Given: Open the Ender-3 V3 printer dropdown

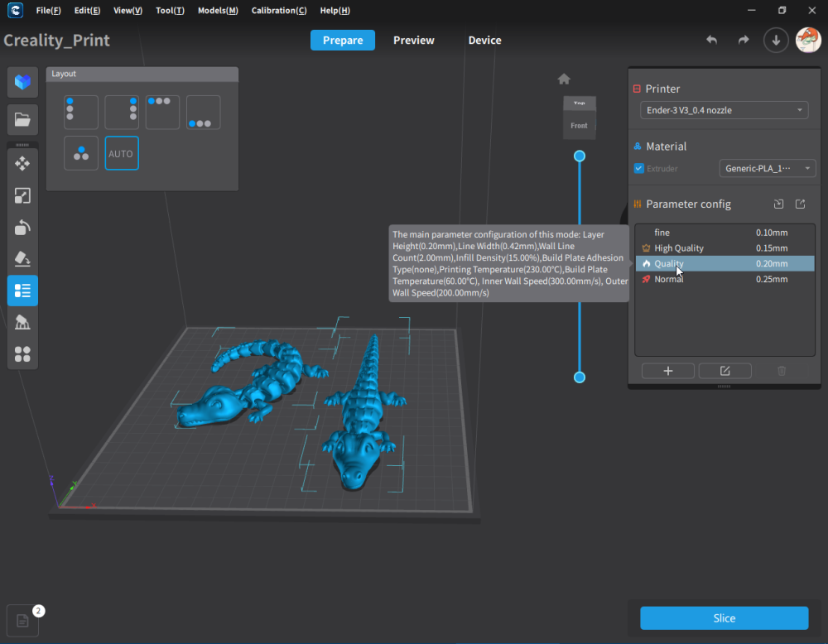Looking at the screenshot, I should 724,110.
